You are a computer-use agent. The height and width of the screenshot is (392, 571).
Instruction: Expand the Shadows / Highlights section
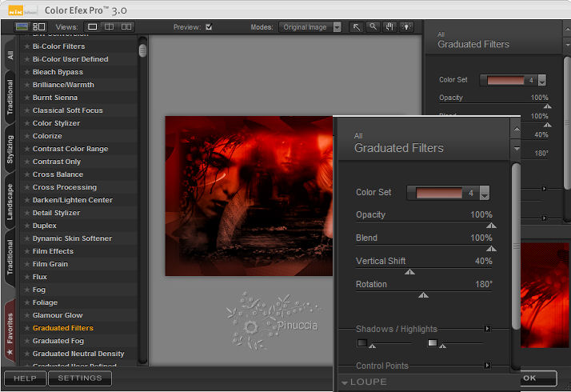487,329
